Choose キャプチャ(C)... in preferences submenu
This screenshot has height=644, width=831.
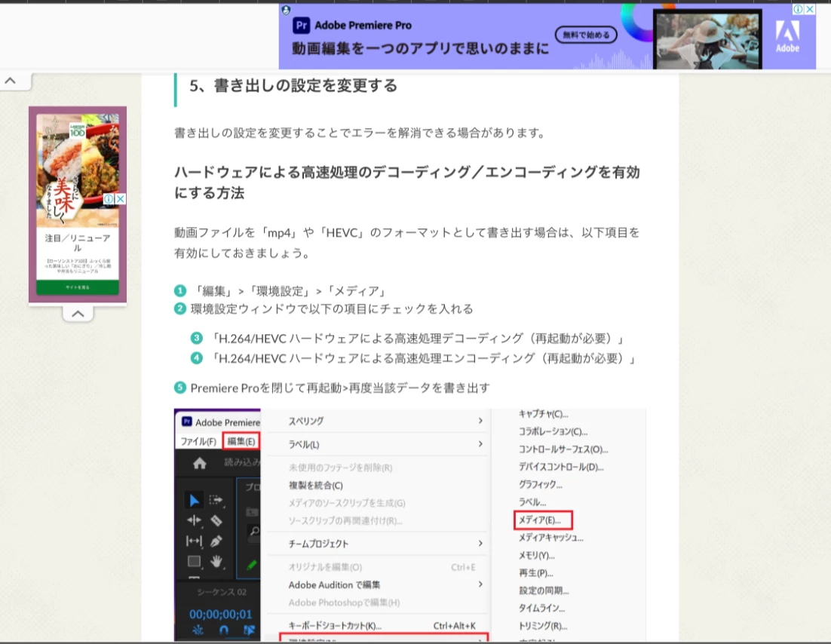click(x=543, y=414)
